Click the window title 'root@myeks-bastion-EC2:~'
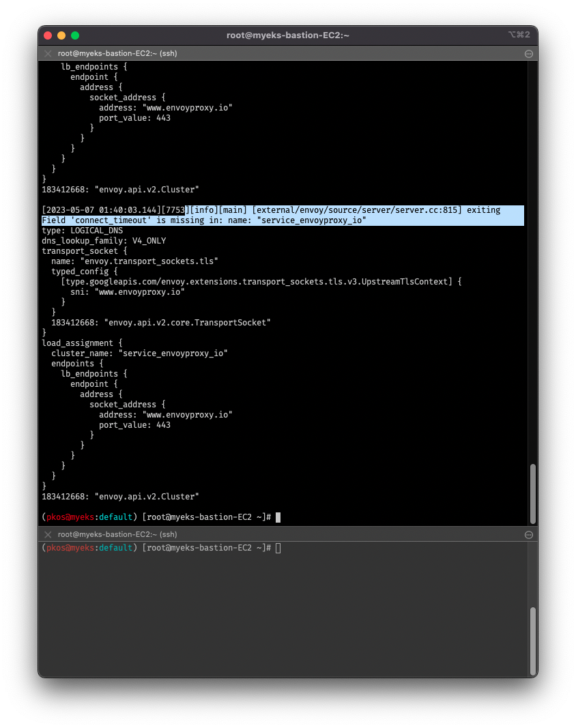The width and height of the screenshot is (576, 728). click(x=288, y=35)
